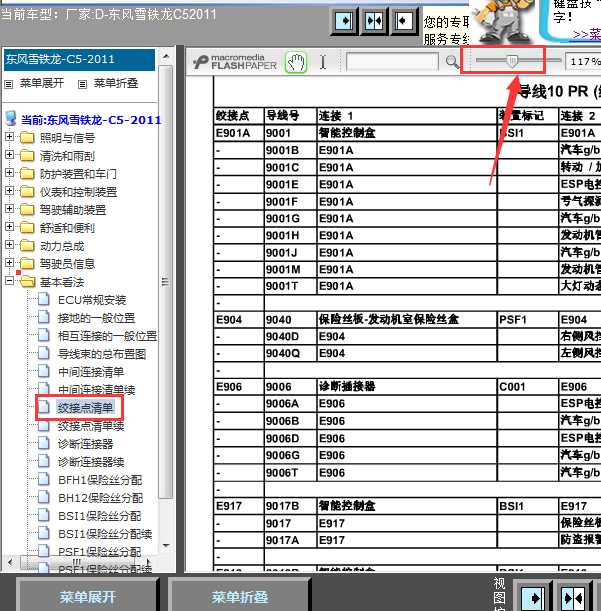Click the 仪表和控制装置 folder icon
Screen dimensions: 601x611
[27, 191]
